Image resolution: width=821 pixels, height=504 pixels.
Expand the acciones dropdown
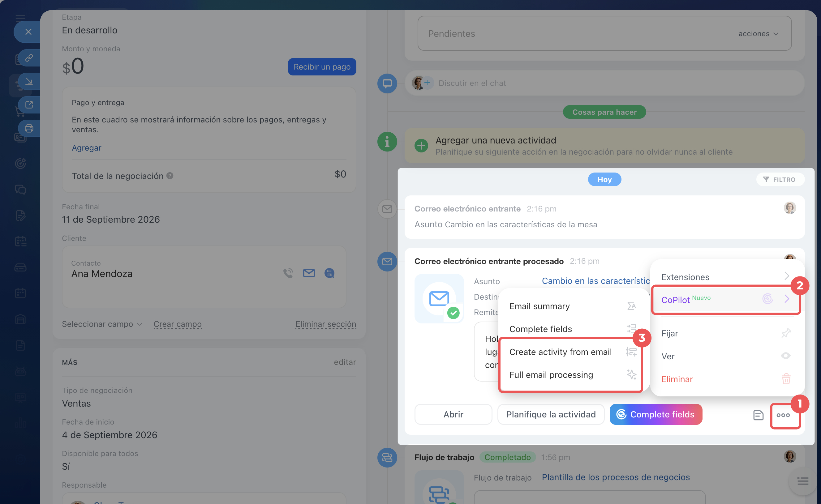758,34
